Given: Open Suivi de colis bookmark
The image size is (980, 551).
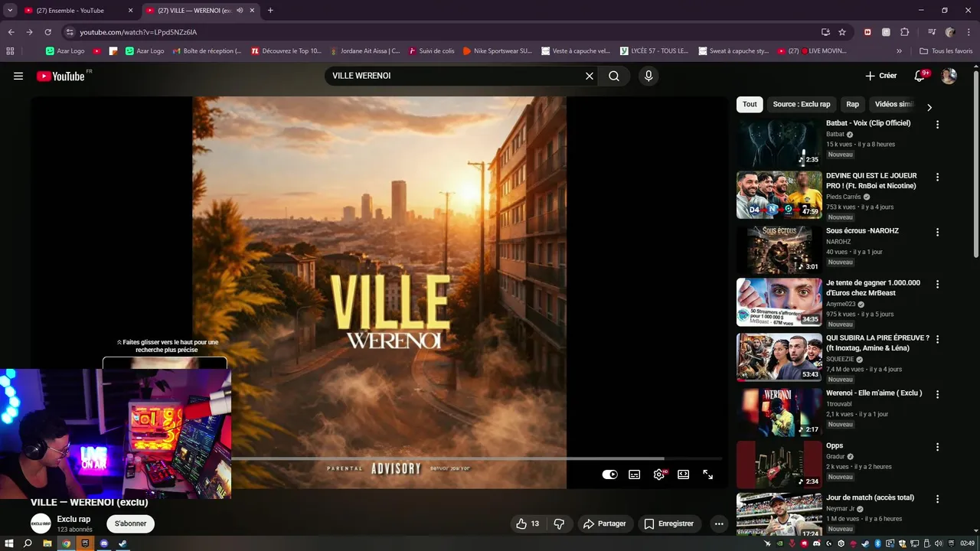Looking at the screenshot, I should [x=431, y=51].
